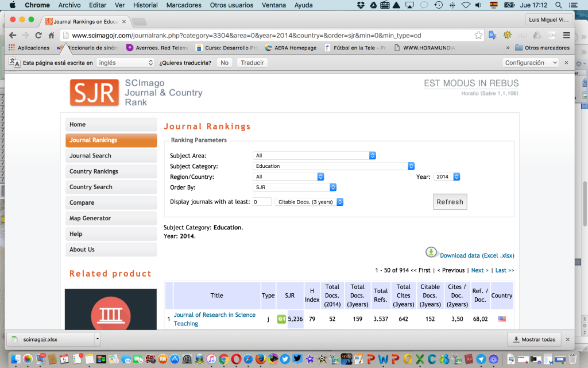Open the Dropbox menu bar icon
The width and height of the screenshot is (588, 368).
[361, 5]
